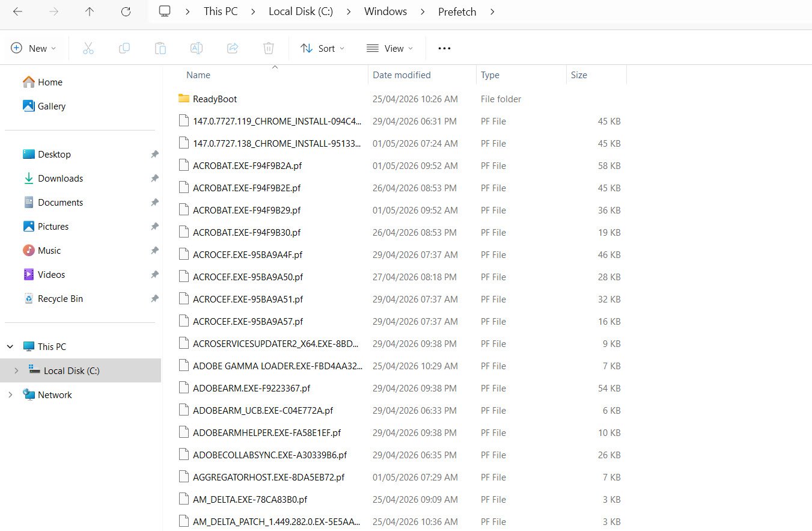The width and height of the screenshot is (812, 531).
Task: Expand the chevron before This PC in the address bar
Action: click(188, 11)
